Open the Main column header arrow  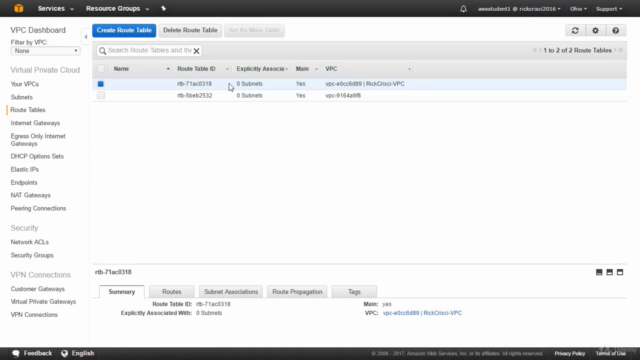316,69
